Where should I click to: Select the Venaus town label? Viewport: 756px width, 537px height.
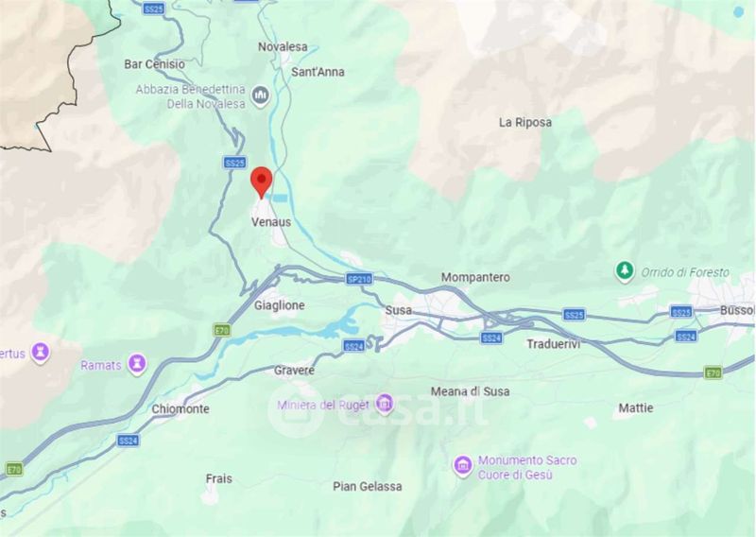pos(271,222)
